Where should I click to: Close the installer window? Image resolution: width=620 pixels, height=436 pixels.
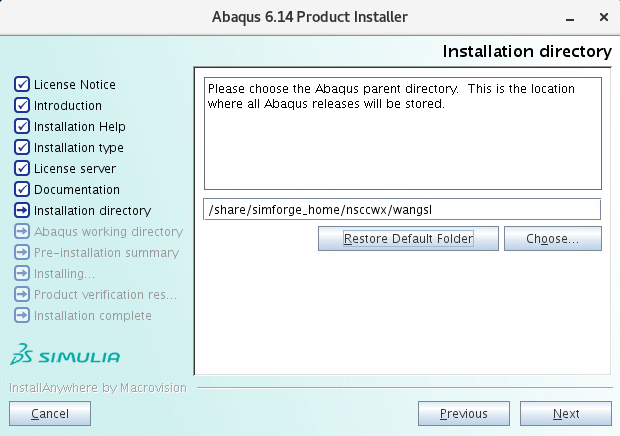604,17
